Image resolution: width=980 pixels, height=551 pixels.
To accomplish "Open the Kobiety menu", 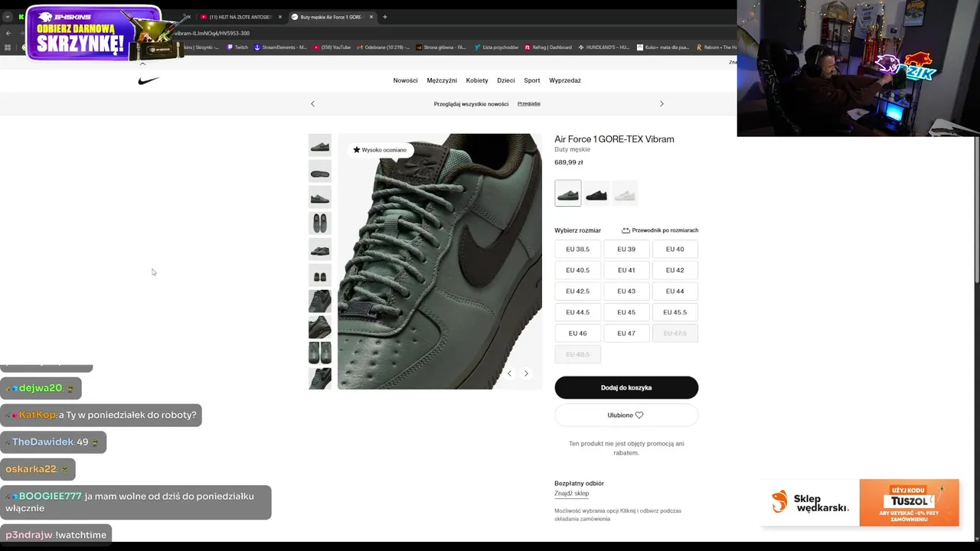I will pos(477,80).
